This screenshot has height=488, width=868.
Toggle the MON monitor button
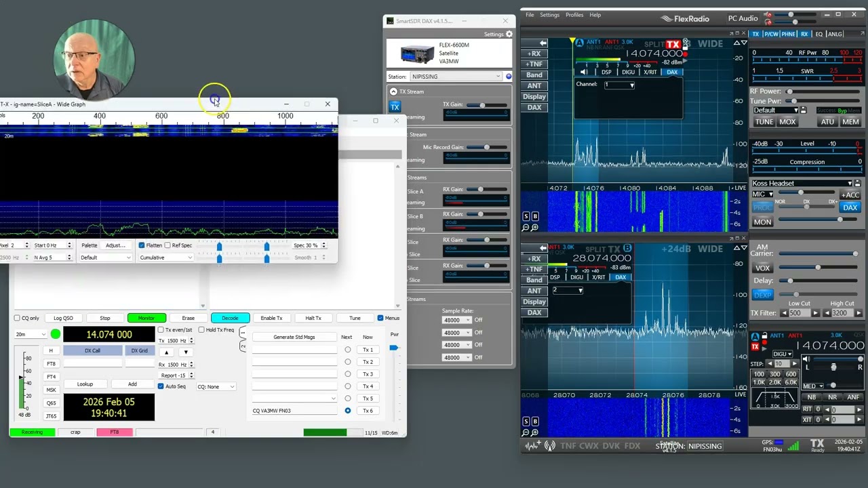[x=762, y=222]
